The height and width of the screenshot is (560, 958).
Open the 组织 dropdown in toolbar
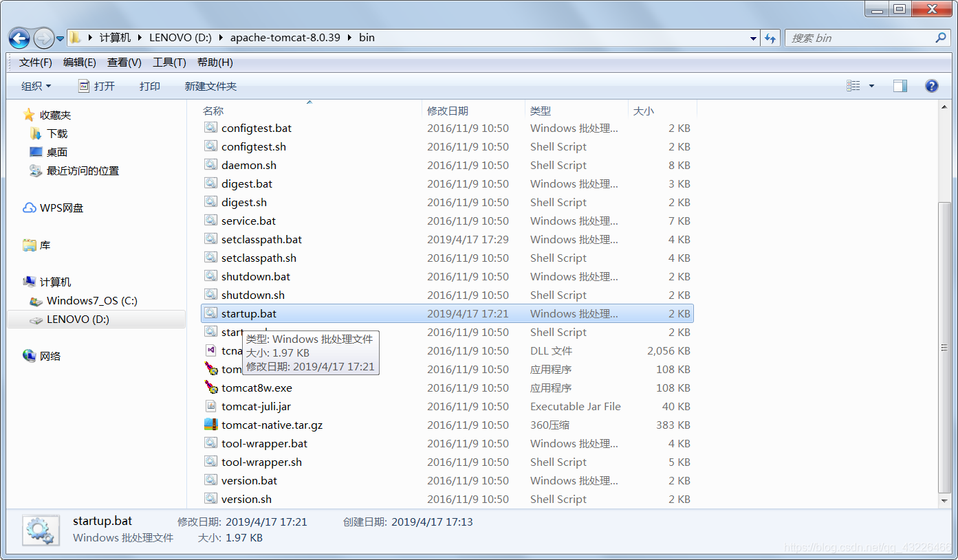[x=36, y=86]
